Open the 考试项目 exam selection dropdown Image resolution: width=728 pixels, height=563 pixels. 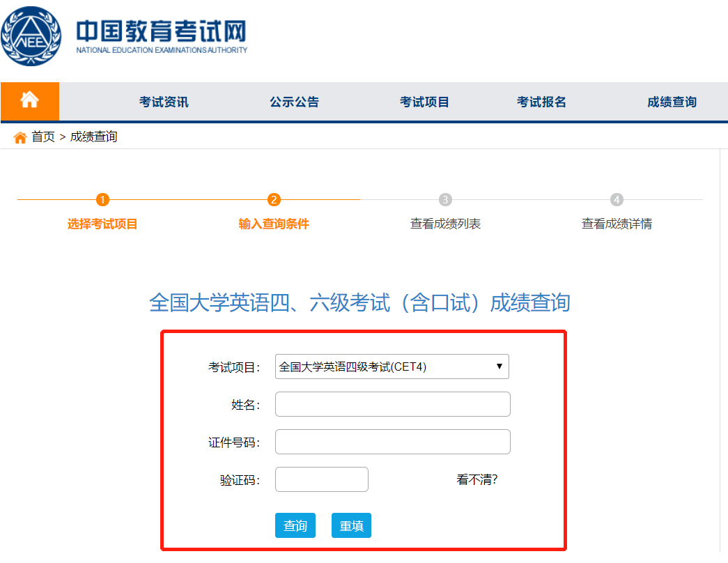point(392,367)
